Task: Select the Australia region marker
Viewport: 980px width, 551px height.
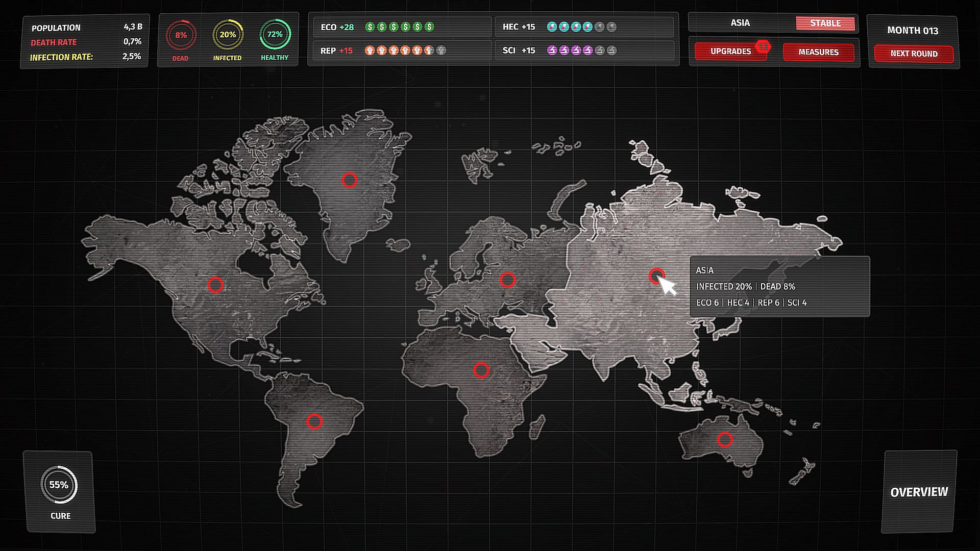Action: 725,439
